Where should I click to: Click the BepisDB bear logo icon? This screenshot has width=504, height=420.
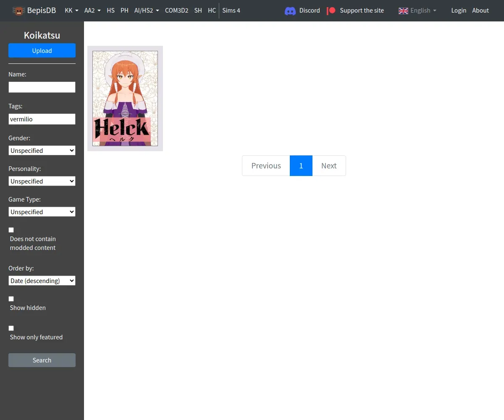18,10
